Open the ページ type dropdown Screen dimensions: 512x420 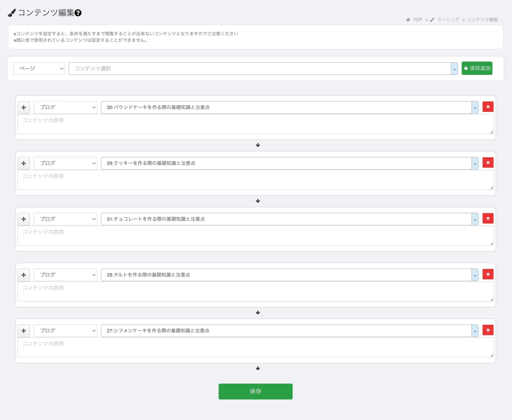click(x=39, y=68)
